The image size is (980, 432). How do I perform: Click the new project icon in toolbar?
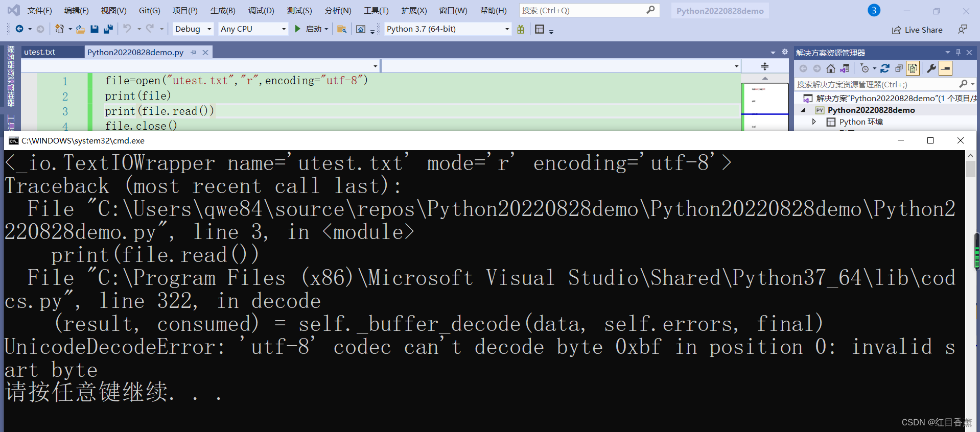point(60,29)
